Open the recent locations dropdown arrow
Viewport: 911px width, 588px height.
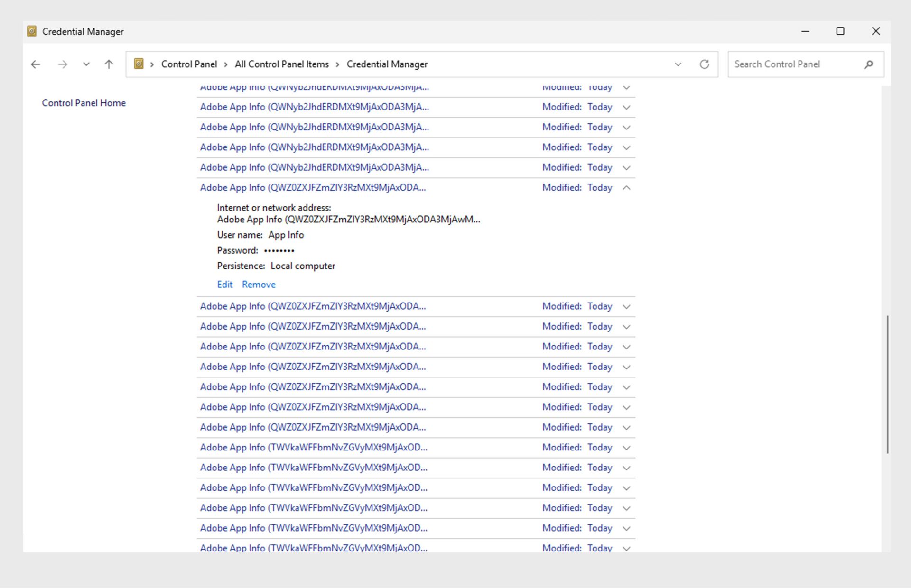[86, 64]
